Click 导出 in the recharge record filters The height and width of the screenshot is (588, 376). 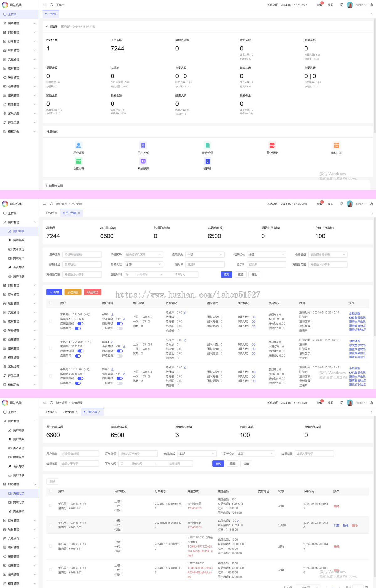246,464
